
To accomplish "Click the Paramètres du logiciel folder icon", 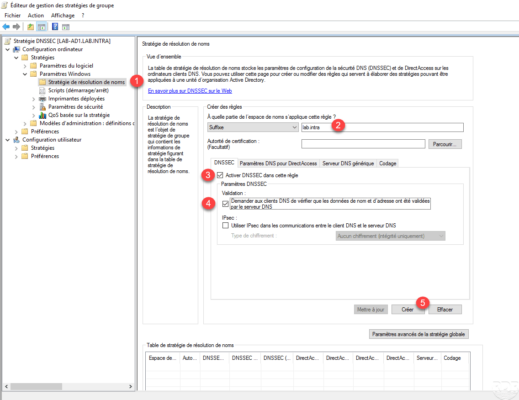I will pyautogui.click(x=34, y=66).
